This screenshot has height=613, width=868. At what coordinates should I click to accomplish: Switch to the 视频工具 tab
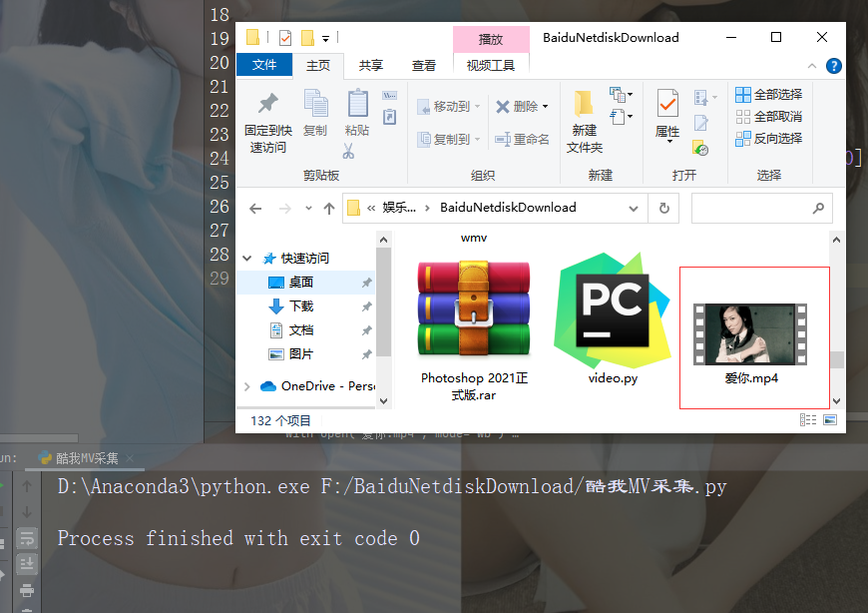pos(491,65)
